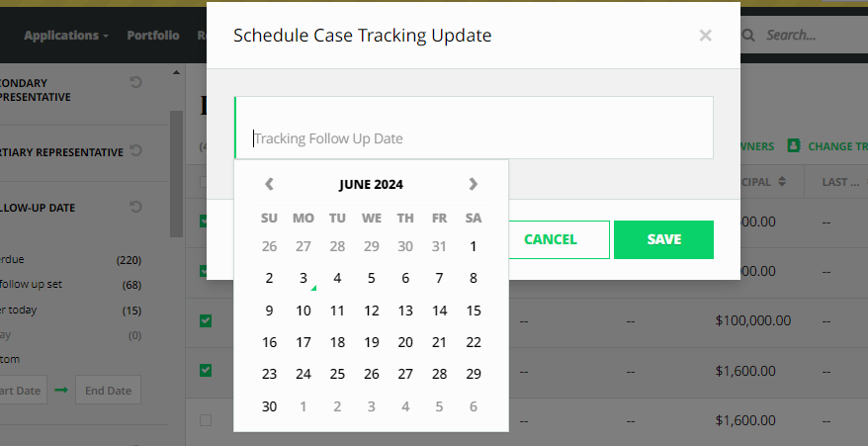Open the Applications dropdown menu

coord(66,36)
